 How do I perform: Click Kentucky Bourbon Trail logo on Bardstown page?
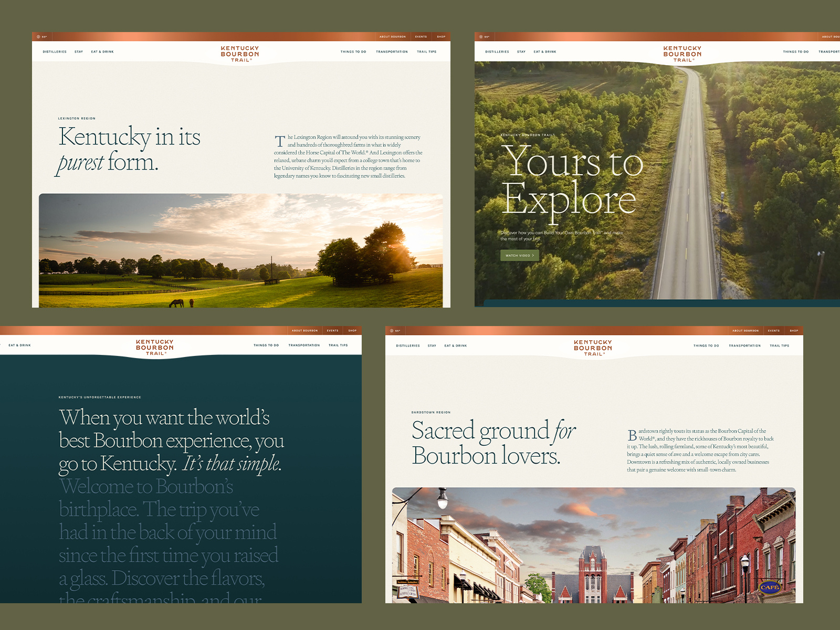point(593,348)
